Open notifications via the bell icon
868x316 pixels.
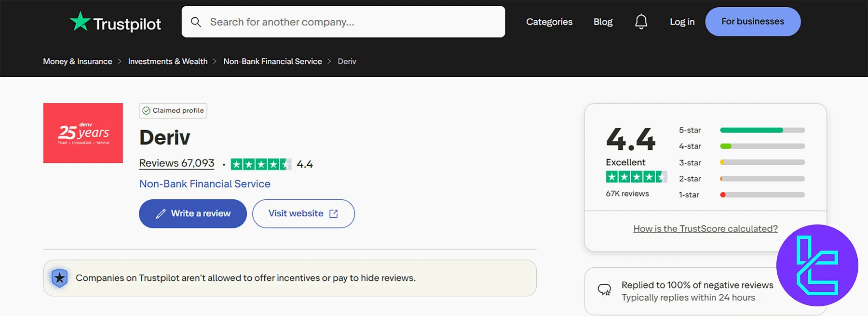tap(641, 21)
